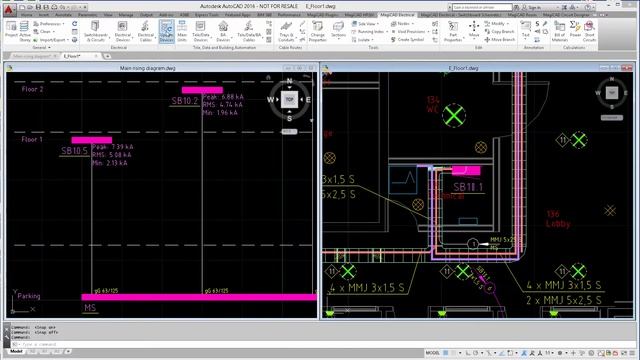Screen dimensions: 640x360
Task: Click the Copy Branch tool
Action: tap(499, 31)
